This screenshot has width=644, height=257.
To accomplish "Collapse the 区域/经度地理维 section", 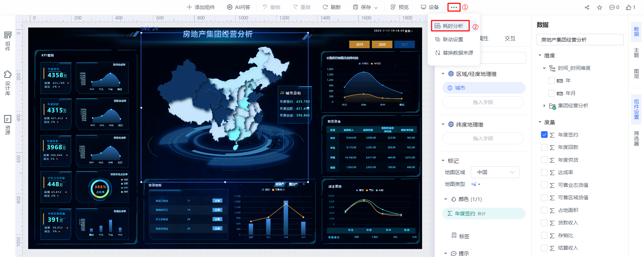I will pyautogui.click(x=443, y=74).
